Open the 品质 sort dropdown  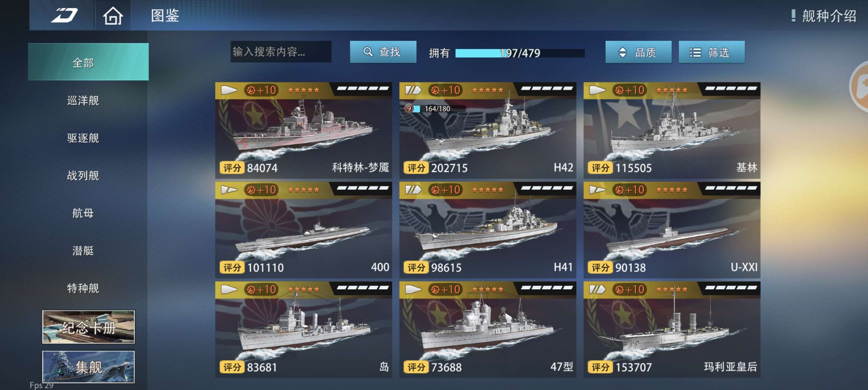tap(638, 52)
